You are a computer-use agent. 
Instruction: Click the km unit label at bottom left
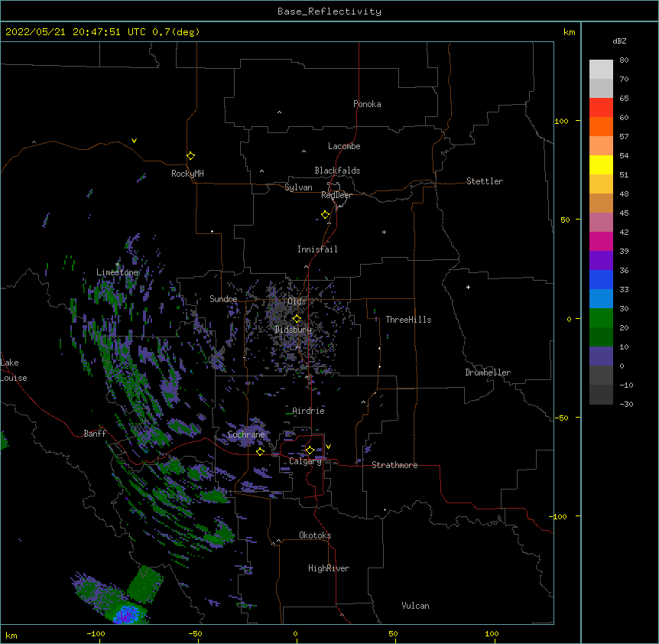coord(11,636)
